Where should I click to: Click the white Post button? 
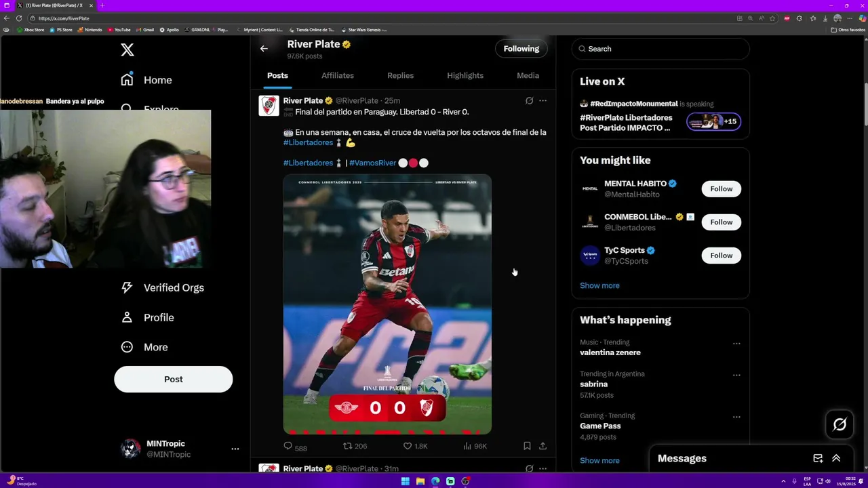pos(173,380)
